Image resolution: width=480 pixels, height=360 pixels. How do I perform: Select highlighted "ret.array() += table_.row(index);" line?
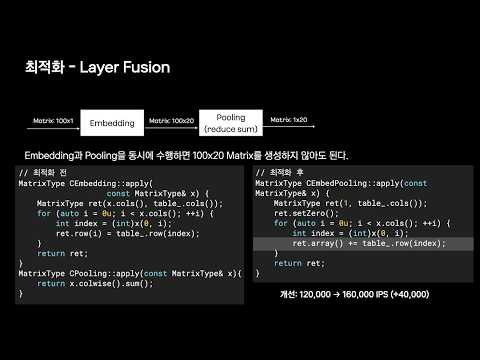coord(363,243)
